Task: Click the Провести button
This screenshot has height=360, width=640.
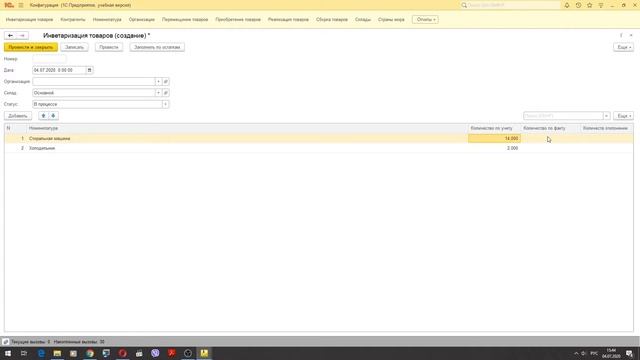Action: coord(109,47)
